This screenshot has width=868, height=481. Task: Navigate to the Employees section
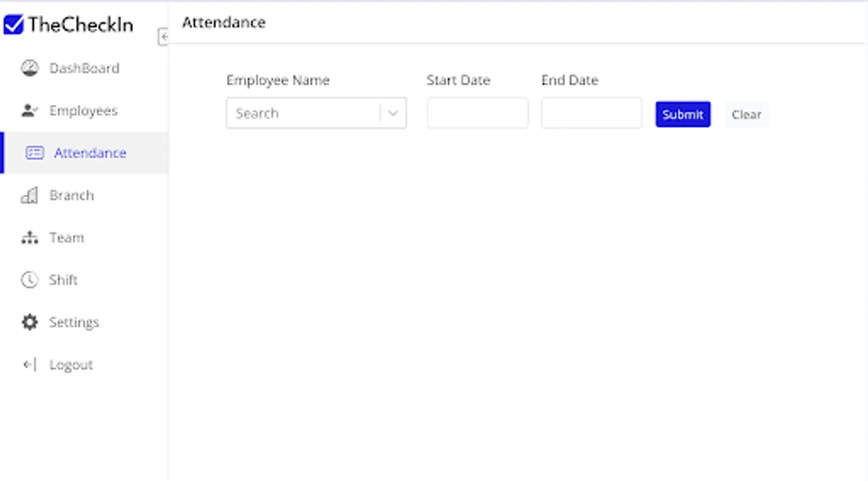[83, 111]
